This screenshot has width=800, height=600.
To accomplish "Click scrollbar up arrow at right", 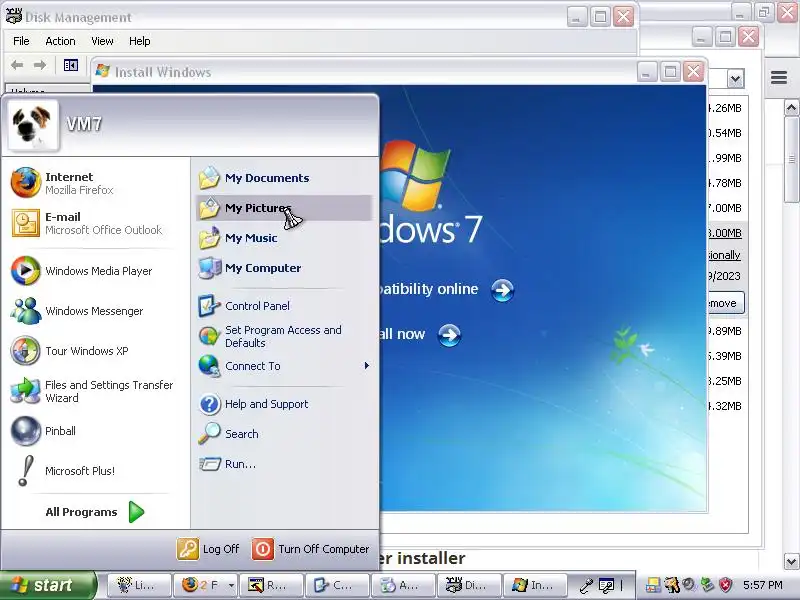I will click(x=791, y=107).
